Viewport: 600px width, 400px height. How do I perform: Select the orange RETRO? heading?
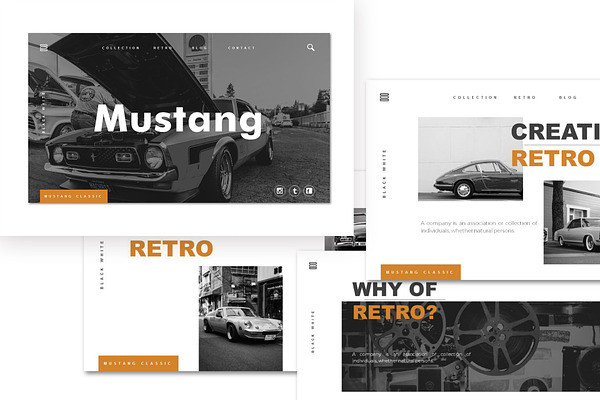click(395, 312)
